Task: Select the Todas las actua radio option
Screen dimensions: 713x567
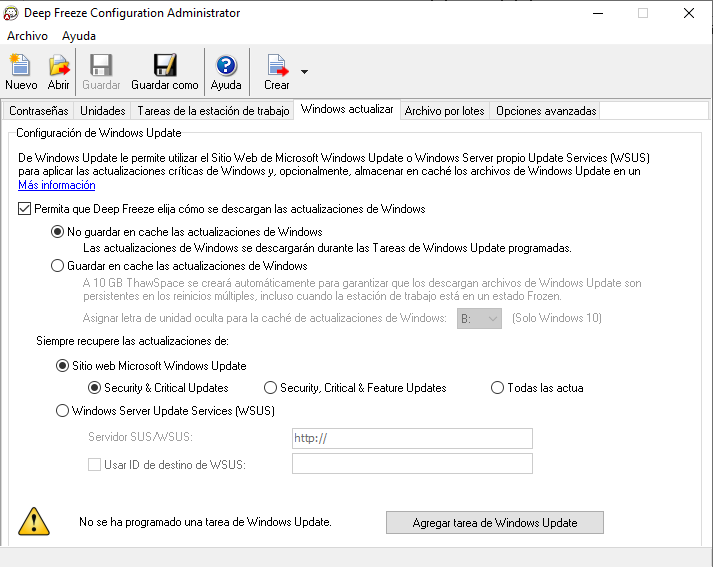Action: 497,387
